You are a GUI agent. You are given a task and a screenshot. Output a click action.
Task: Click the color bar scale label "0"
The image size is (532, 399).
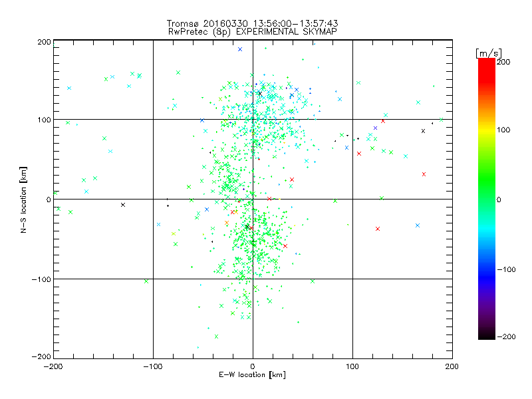tap(499, 199)
